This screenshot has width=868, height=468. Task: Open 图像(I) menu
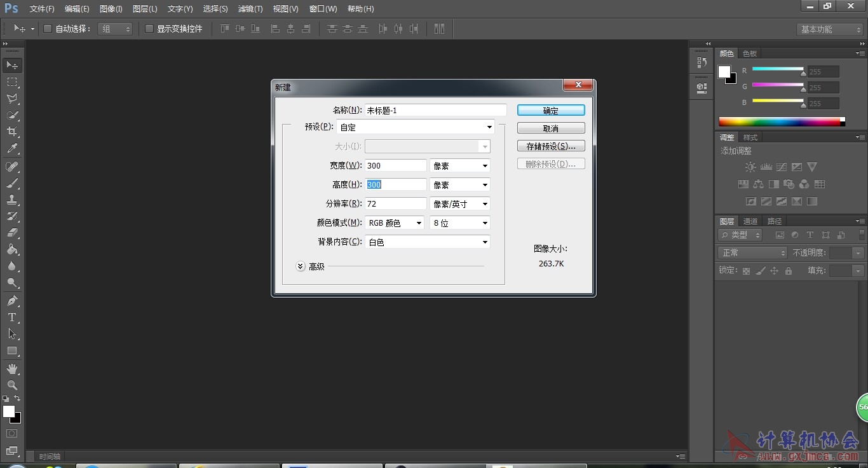click(x=111, y=9)
